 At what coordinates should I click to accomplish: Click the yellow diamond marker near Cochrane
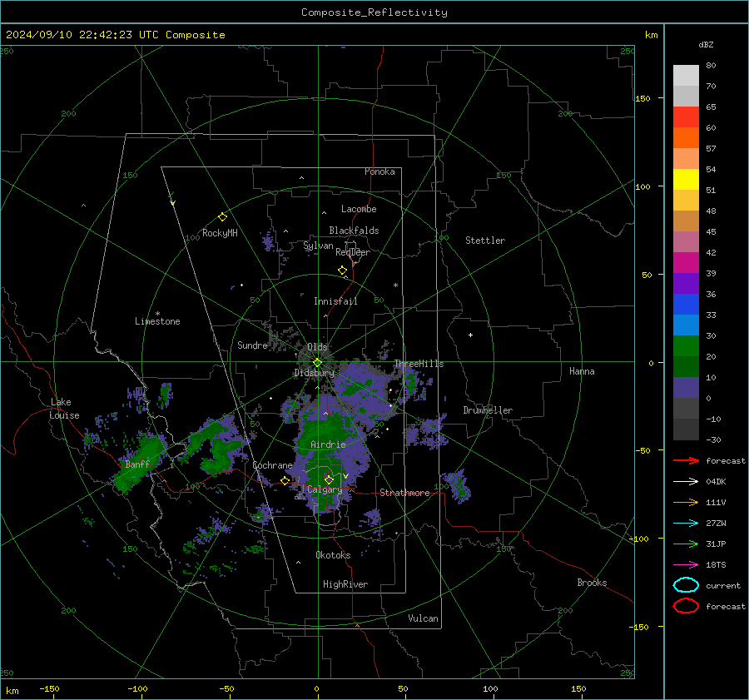click(285, 480)
